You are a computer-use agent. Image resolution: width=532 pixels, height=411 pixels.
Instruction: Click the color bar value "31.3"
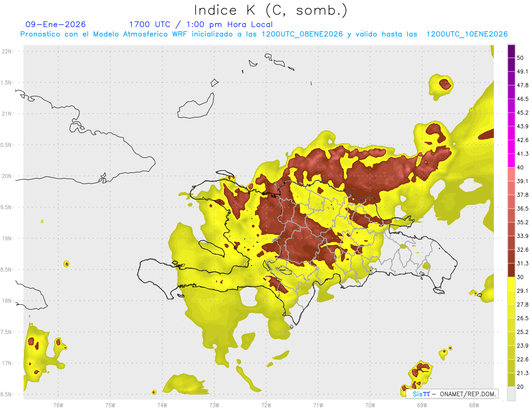pyautogui.click(x=522, y=263)
